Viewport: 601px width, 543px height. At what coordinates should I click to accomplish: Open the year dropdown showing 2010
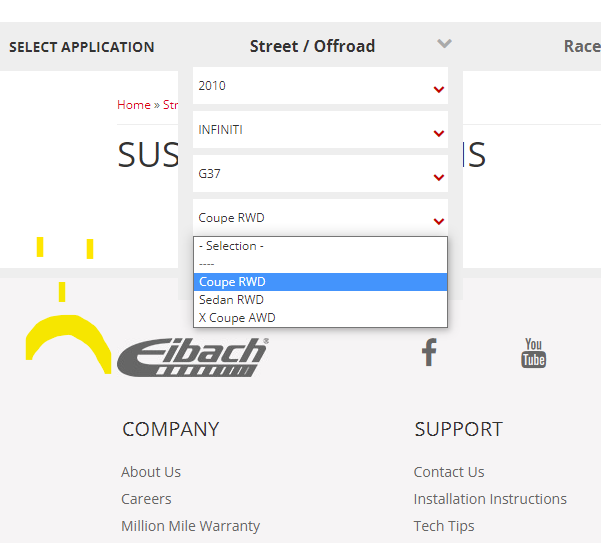pyautogui.click(x=320, y=87)
